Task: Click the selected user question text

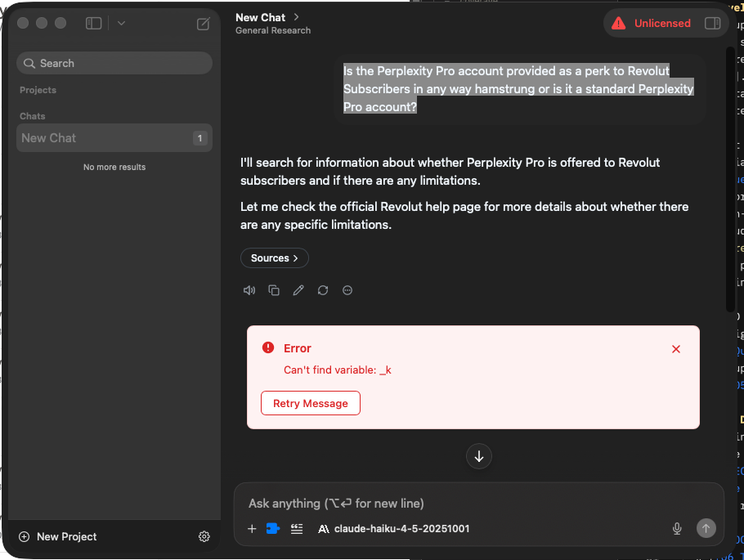Action: [518, 89]
